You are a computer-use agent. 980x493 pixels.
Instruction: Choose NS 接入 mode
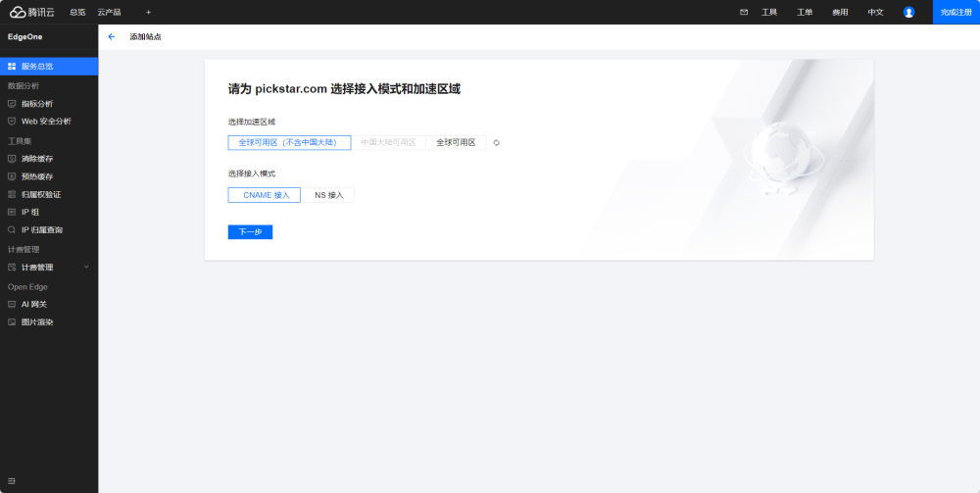[328, 195]
